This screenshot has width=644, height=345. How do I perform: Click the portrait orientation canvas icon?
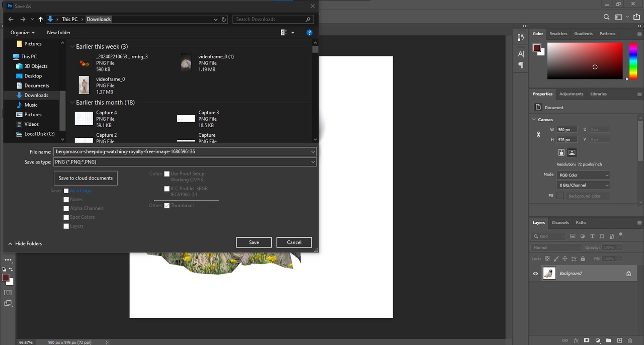pyautogui.click(x=561, y=152)
